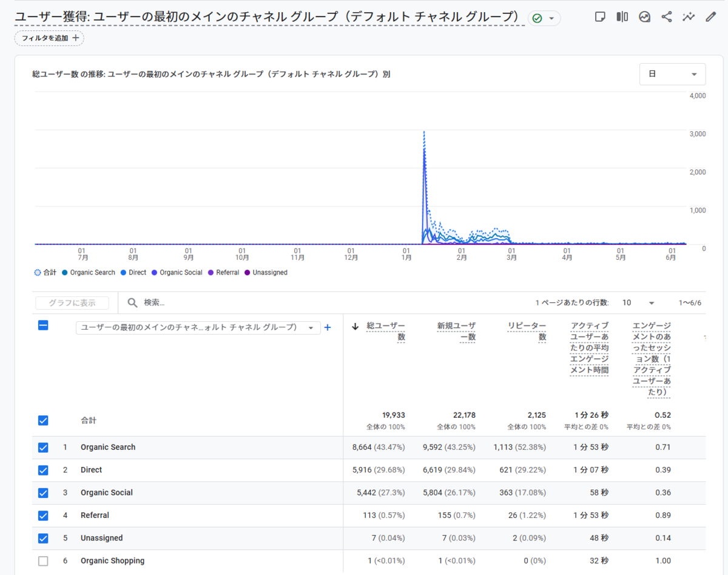Click フィルタを追加 button
The height and width of the screenshot is (575, 728).
49,38
